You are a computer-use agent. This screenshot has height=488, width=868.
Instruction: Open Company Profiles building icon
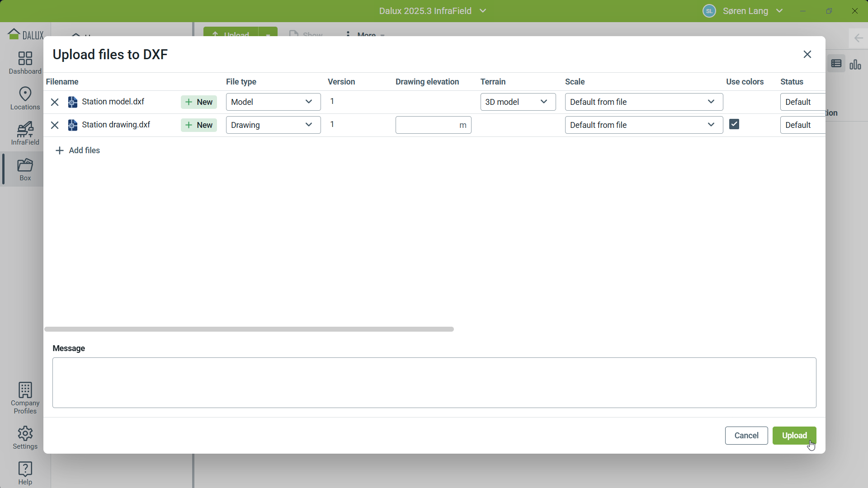point(25,398)
